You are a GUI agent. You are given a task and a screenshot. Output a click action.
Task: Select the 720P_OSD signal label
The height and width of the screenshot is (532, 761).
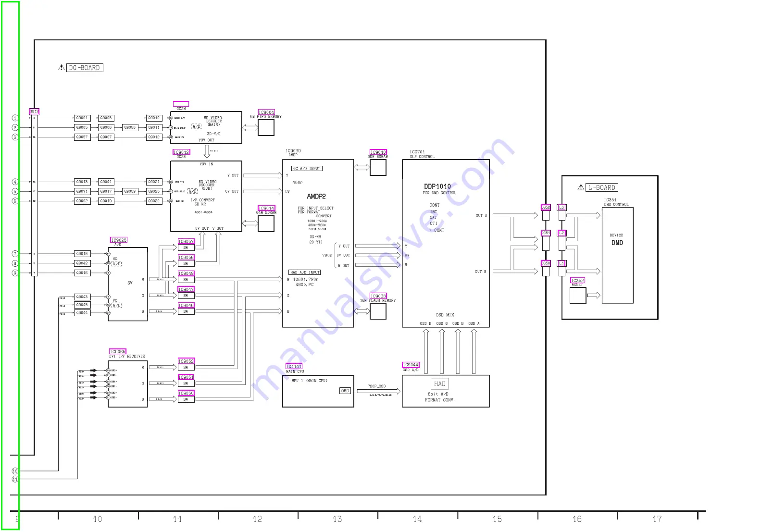click(377, 386)
